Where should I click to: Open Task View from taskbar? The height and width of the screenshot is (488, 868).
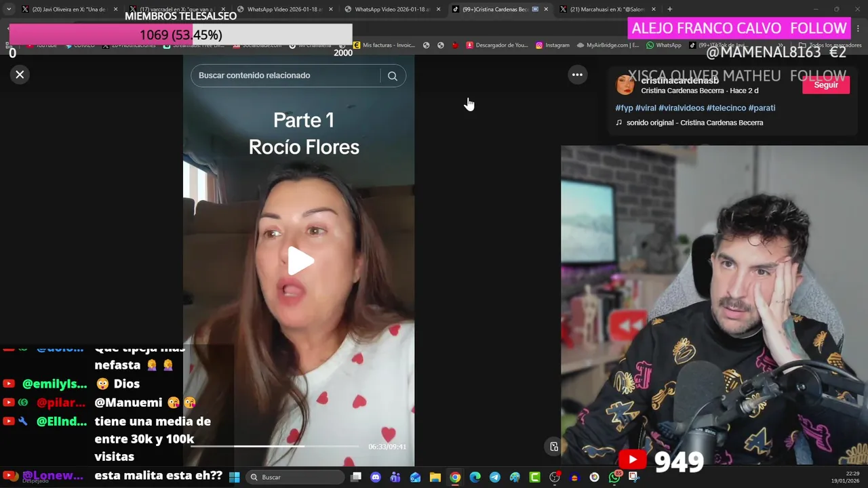[356, 477]
